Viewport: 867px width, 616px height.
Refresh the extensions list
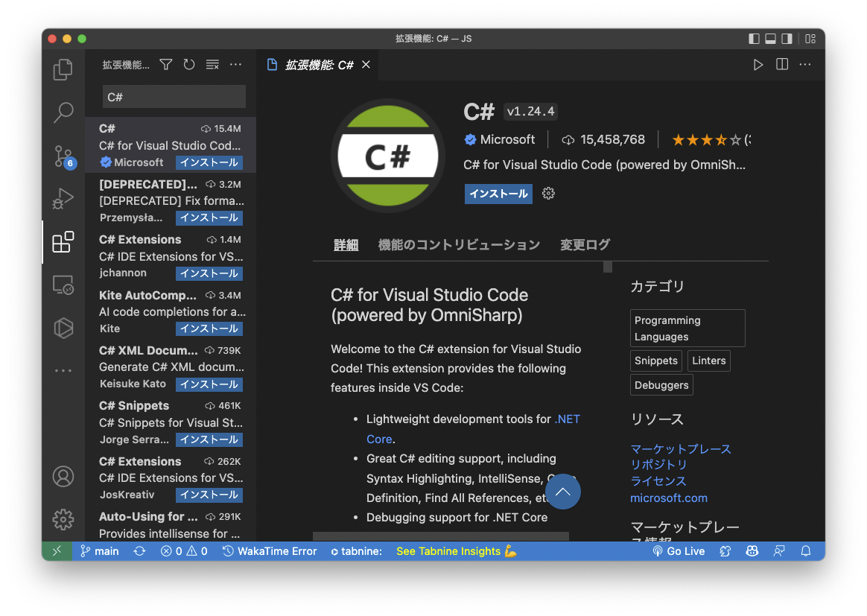189,65
